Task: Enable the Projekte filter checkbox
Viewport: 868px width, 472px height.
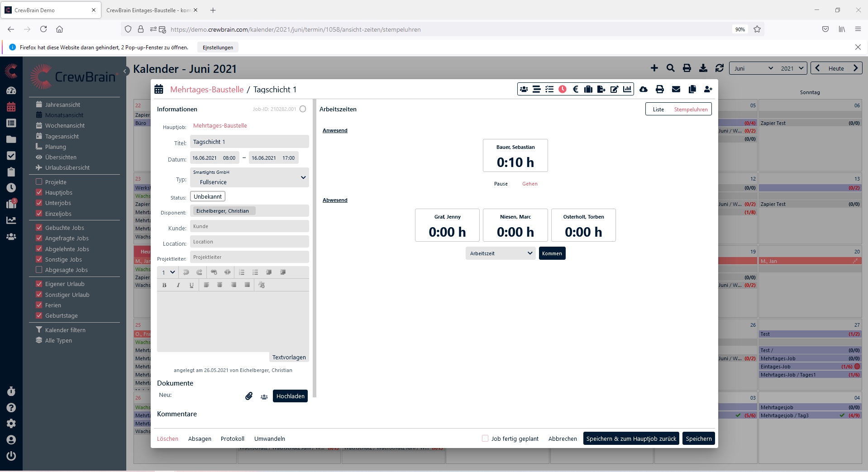Action: click(39, 182)
